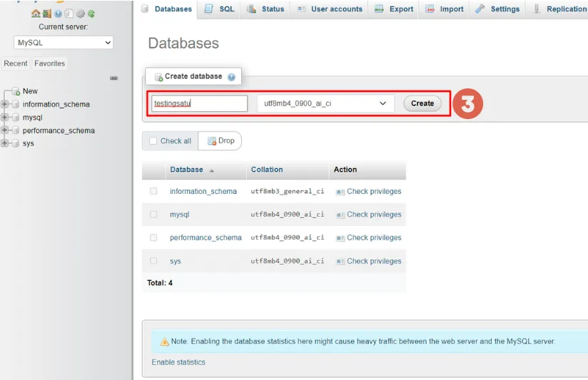Click privileges icon in mysql row
This screenshot has width=588, height=380.
[340, 215]
